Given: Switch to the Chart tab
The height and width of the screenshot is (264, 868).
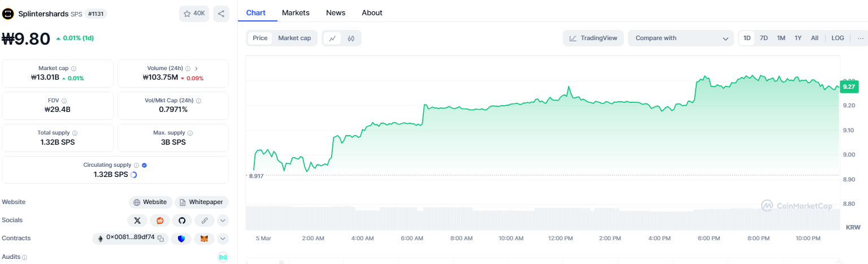Looking at the screenshot, I should pos(257,12).
